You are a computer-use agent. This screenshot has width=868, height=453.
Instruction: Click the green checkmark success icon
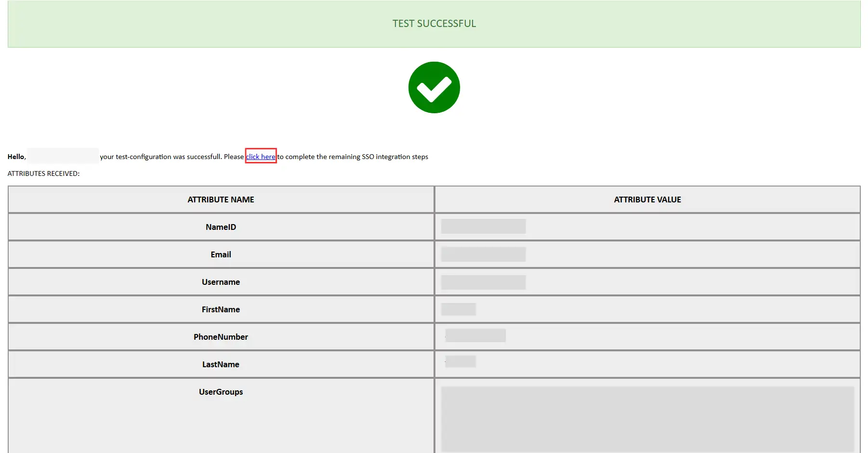(x=434, y=87)
